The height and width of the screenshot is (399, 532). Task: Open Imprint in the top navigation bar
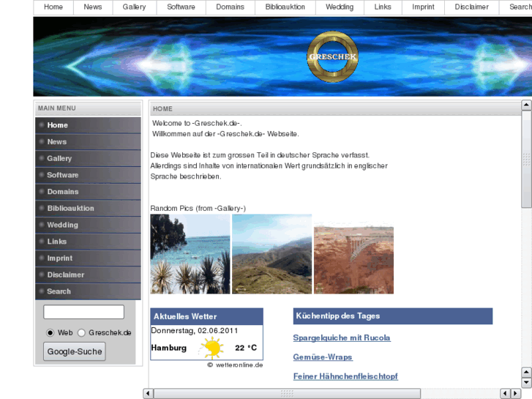click(423, 7)
